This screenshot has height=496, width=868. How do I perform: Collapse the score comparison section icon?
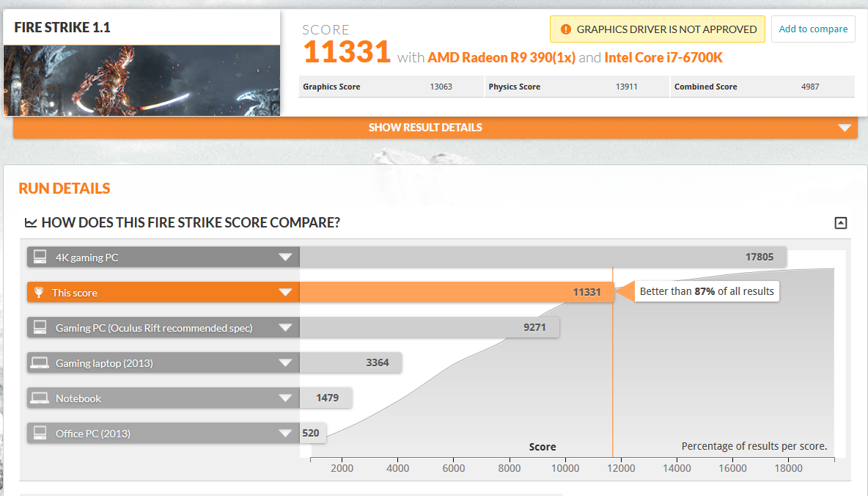[840, 223]
